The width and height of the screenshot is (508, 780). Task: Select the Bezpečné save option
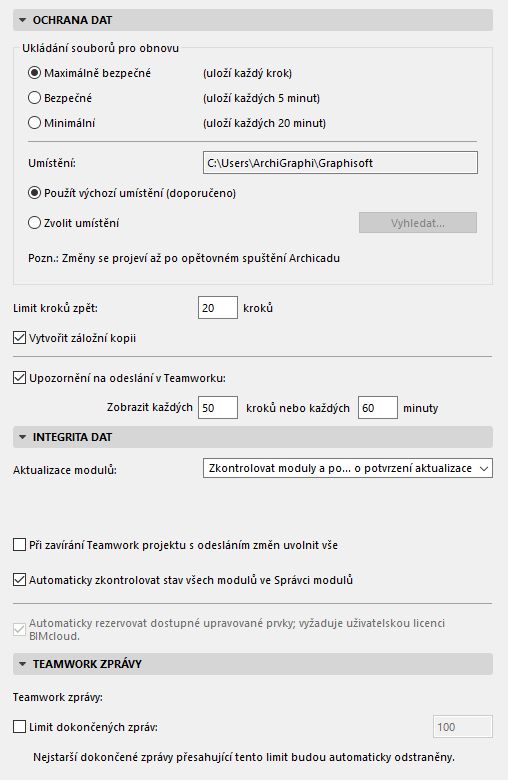point(34,98)
